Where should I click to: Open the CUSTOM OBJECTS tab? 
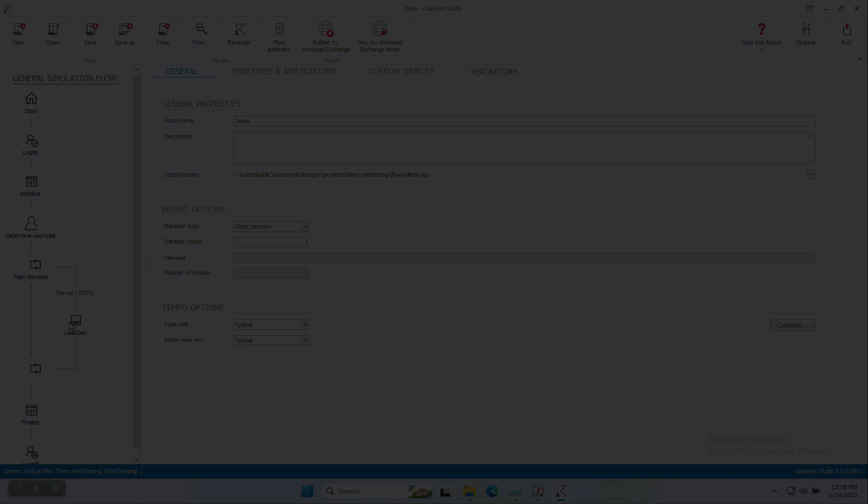pos(401,72)
